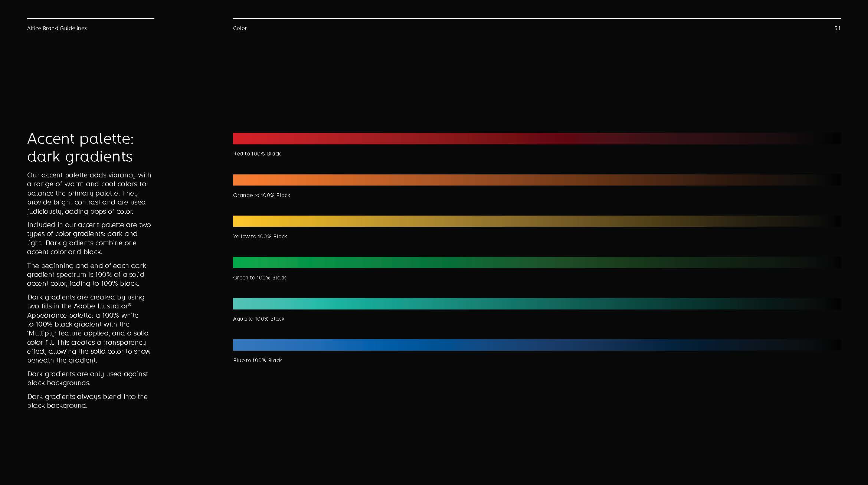Click the paragraph starting 'Our accent palette adds'
The height and width of the screenshot is (485, 868).
tap(89, 193)
